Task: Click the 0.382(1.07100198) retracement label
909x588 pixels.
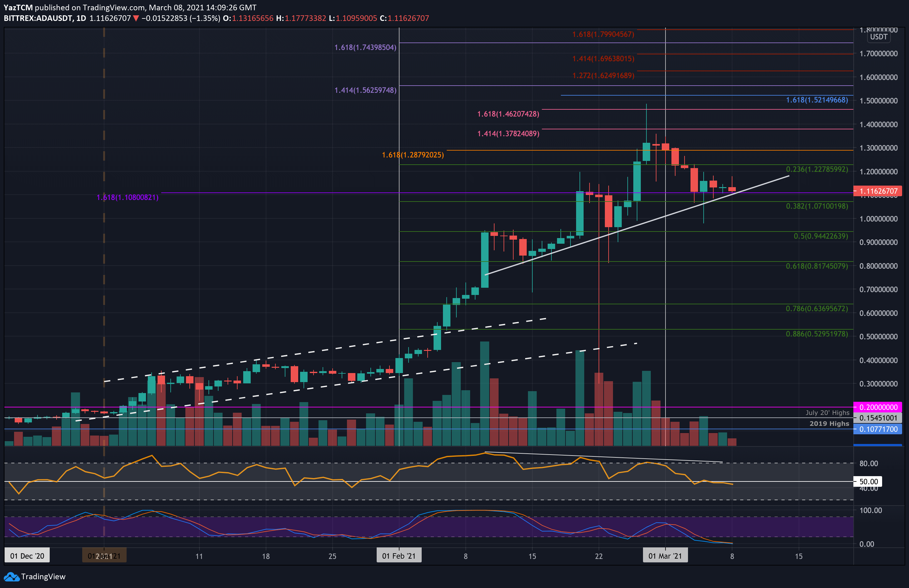Action: tap(816, 206)
